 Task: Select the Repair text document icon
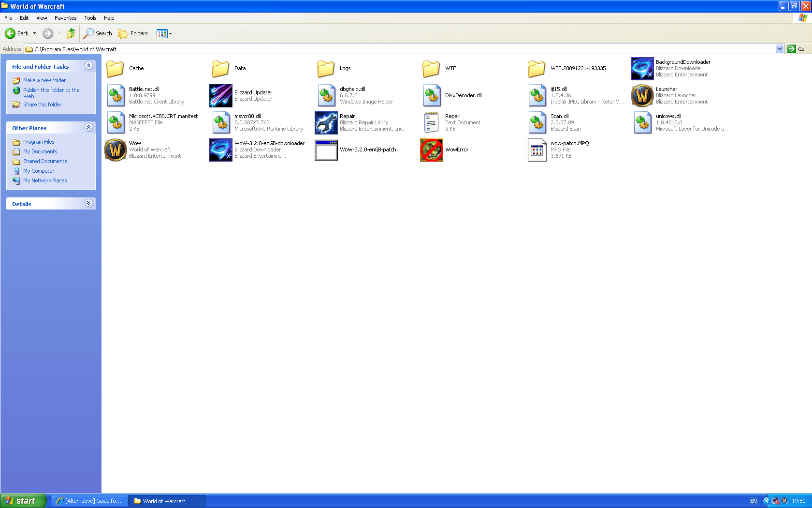[432, 123]
